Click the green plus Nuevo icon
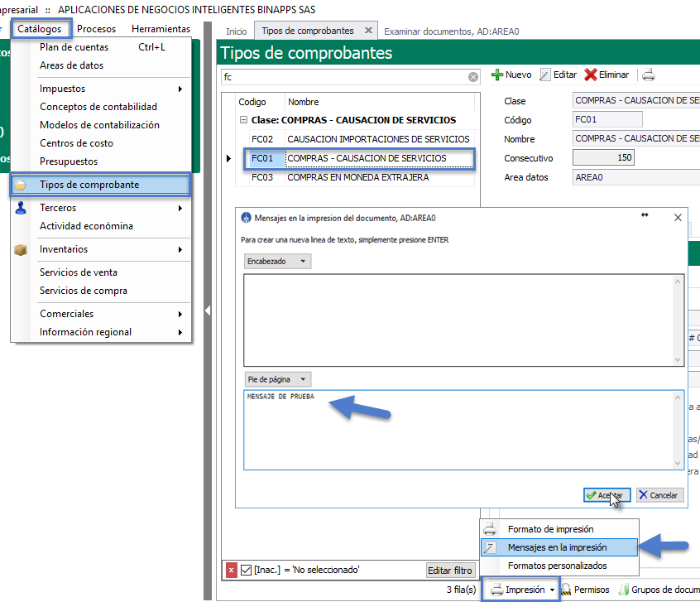 497,75
